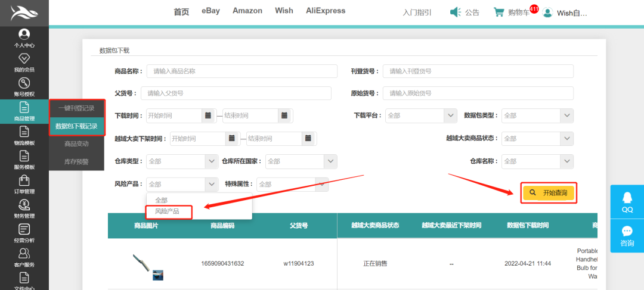
Task: Focus the 刊登货号 input field
Action: pyautogui.click(x=478, y=71)
